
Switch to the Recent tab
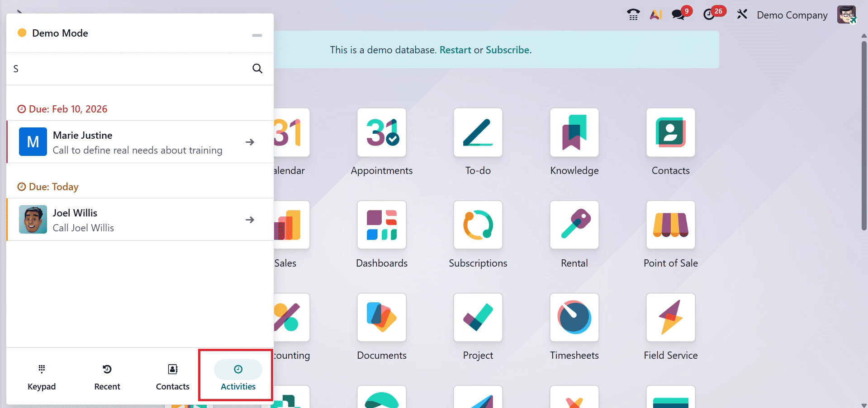tap(107, 376)
